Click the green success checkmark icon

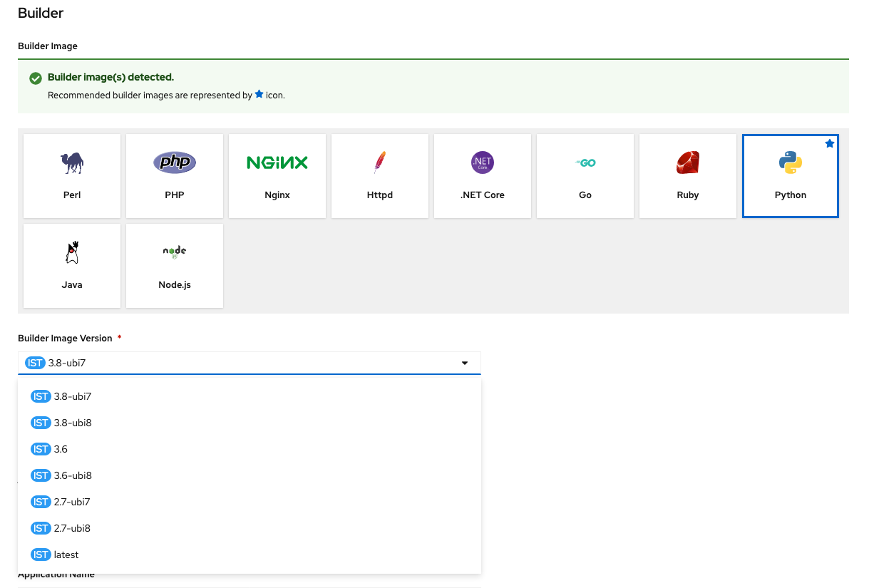[36, 78]
